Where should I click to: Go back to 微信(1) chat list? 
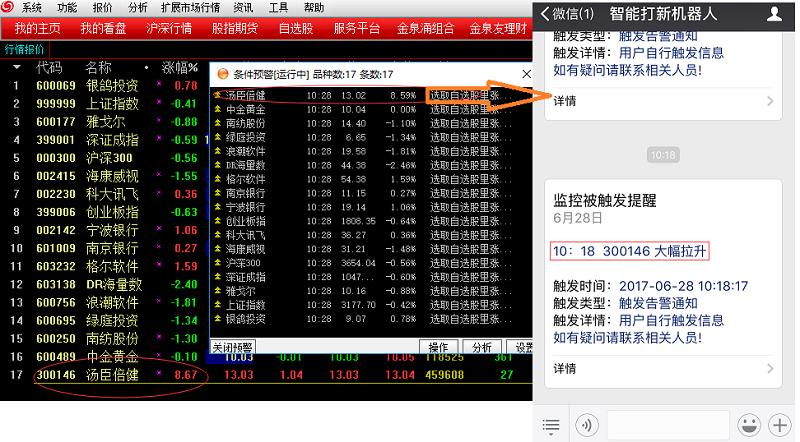[x=567, y=14]
